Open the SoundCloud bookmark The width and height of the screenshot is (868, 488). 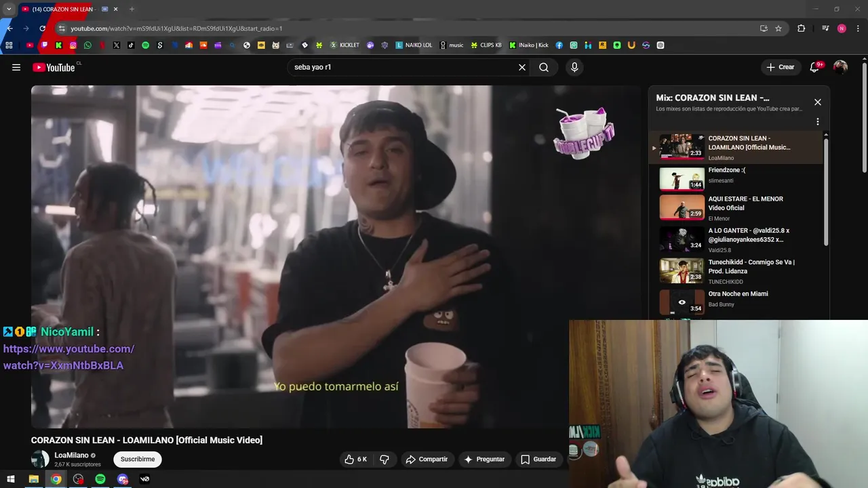click(203, 45)
